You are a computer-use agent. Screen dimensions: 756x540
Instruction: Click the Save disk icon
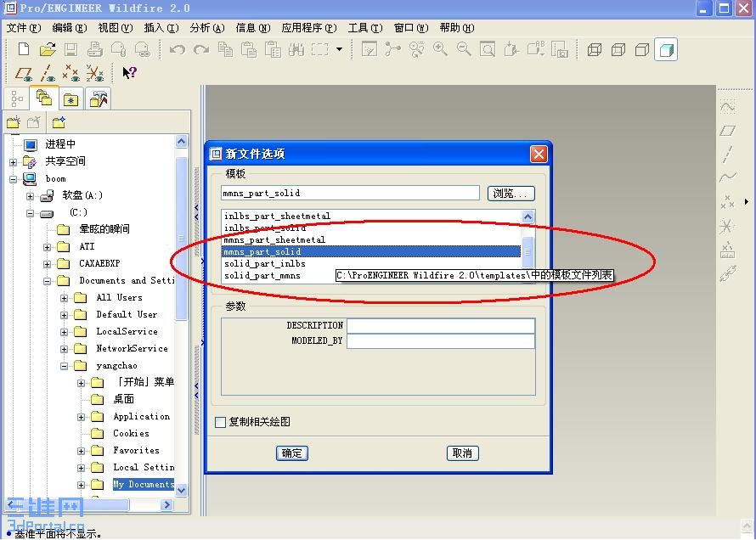pos(71,49)
